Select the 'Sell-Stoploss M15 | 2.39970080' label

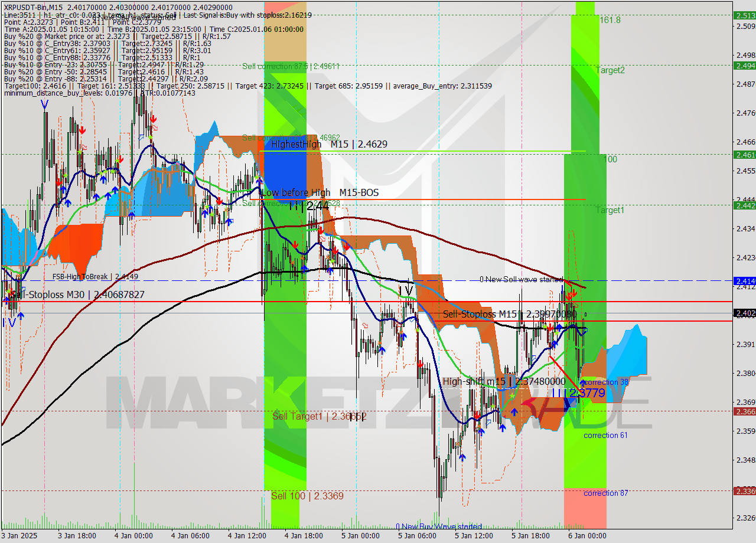pos(509,314)
